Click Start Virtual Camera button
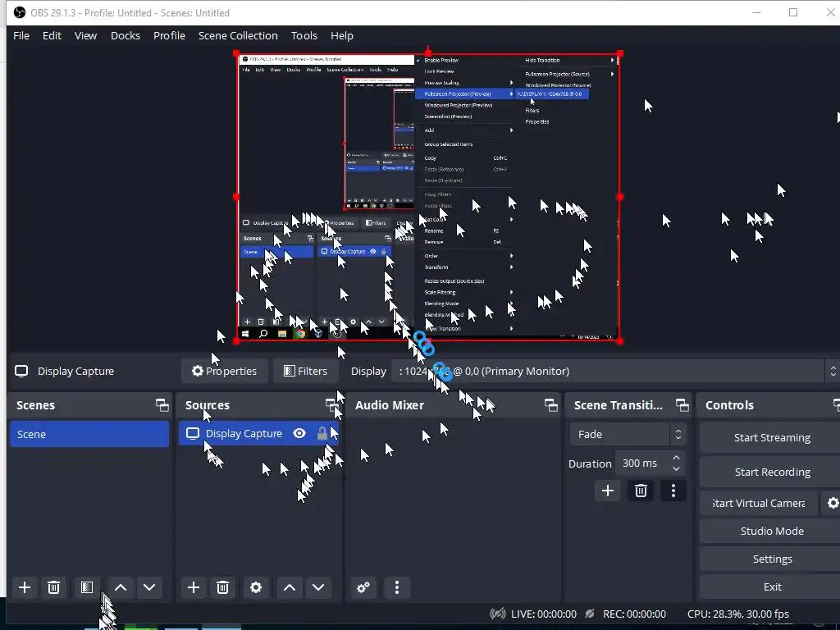This screenshot has height=630, width=840. [x=759, y=503]
